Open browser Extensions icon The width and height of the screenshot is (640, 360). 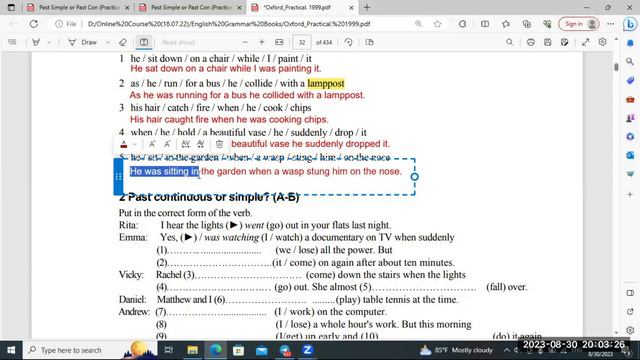tap(462, 24)
